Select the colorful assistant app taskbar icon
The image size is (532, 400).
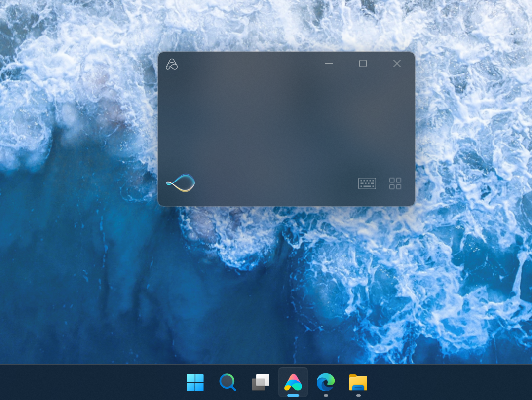coord(293,382)
